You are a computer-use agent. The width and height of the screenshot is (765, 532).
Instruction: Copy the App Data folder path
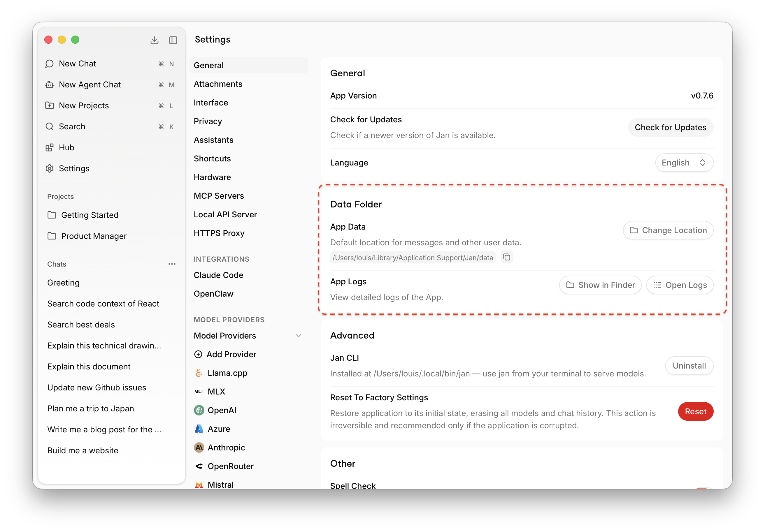pyautogui.click(x=507, y=257)
